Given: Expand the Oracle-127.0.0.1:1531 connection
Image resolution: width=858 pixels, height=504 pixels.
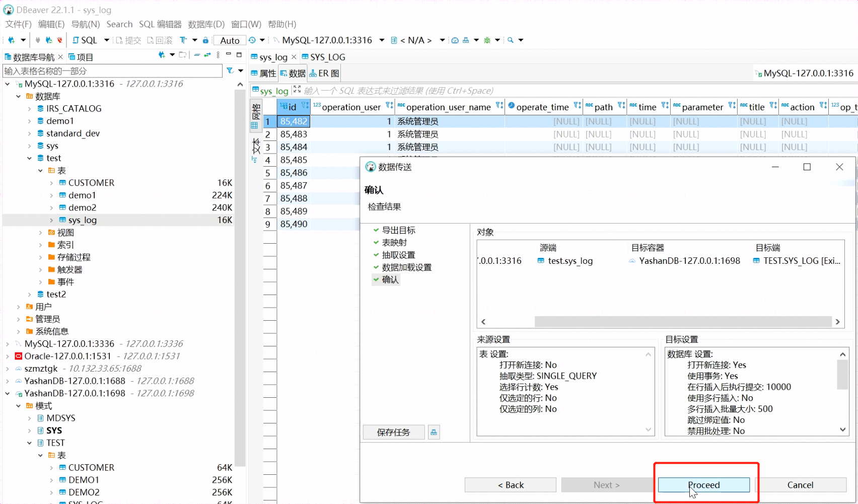Looking at the screenshot, I should tap(8, 356).
